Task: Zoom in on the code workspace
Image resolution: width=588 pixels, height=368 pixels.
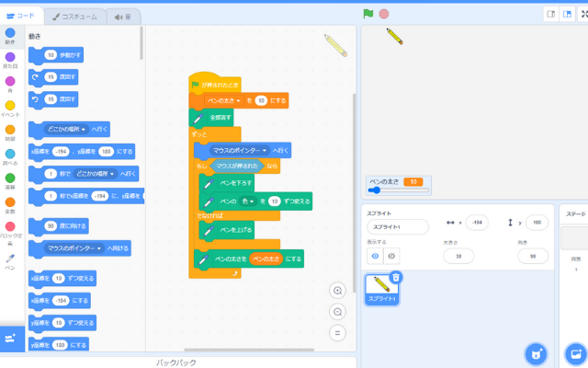Action: (337, 290)
